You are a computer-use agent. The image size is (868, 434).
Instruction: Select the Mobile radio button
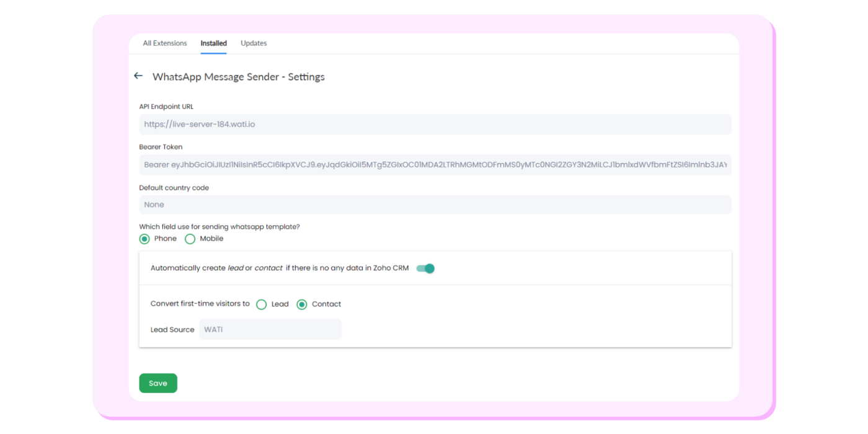[x=190, y=239]
